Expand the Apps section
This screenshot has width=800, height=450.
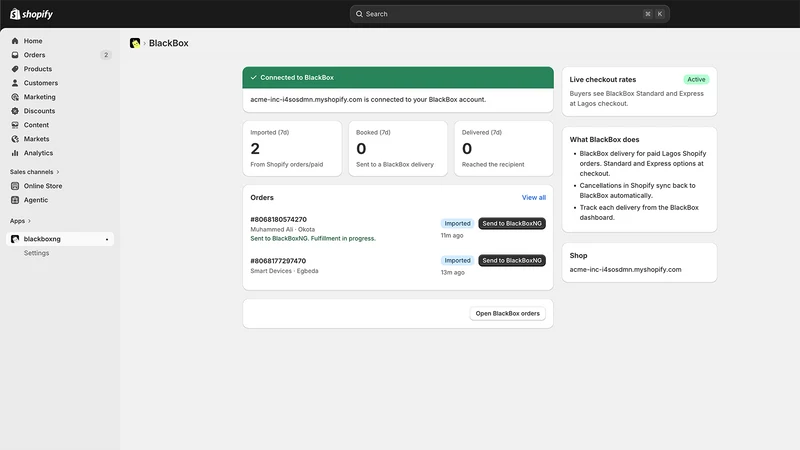point(20,221)
